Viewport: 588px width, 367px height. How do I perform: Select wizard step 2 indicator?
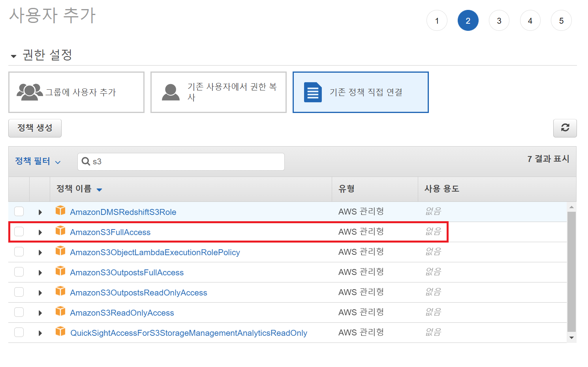[468, 21]
